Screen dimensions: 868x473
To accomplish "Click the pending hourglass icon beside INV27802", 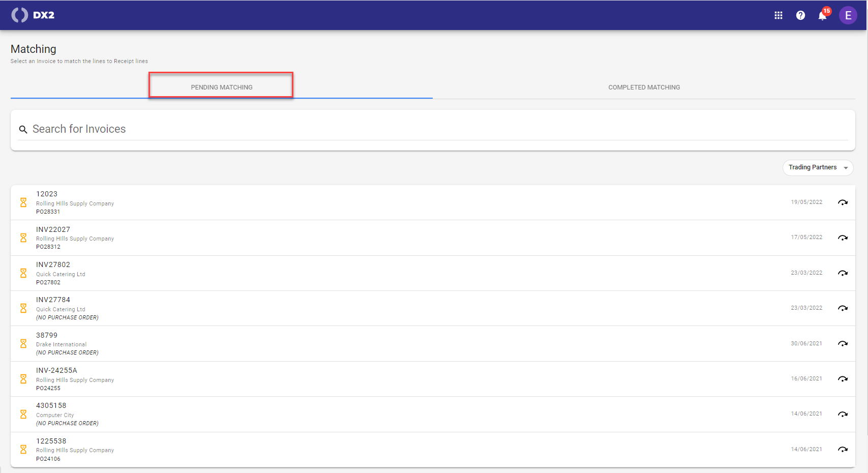I will 23,273.
